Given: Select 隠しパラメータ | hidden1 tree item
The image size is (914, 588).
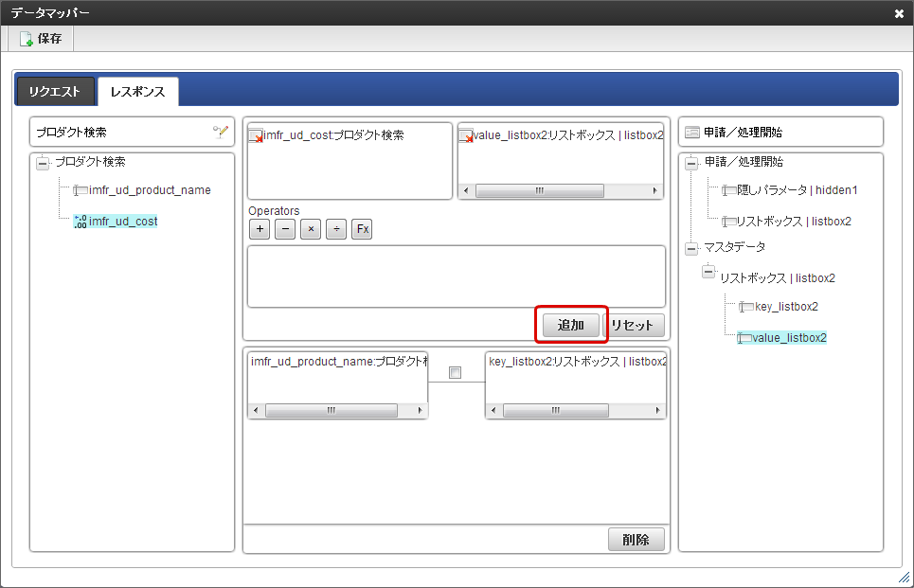Looking at the screenshot, I should 797,190.
